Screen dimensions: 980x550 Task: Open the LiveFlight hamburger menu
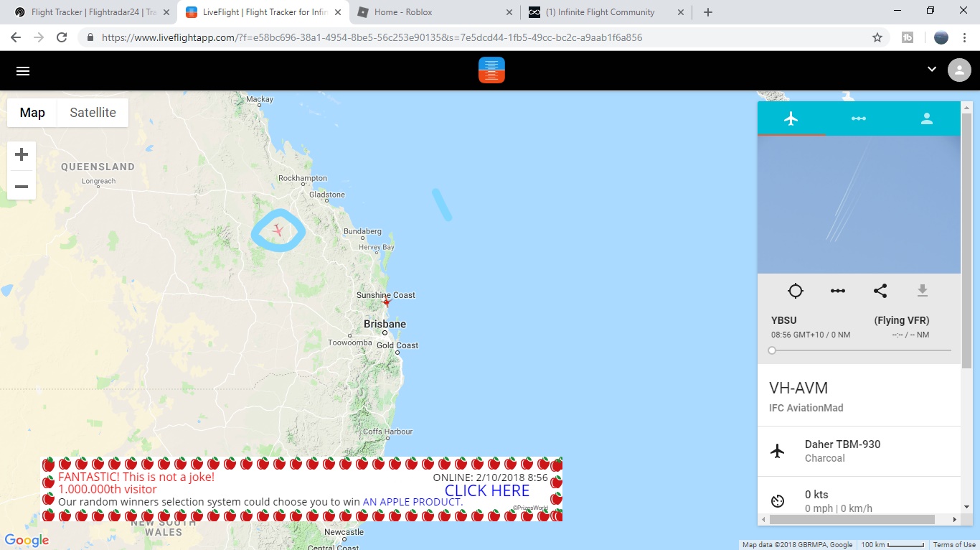coord(23,70)
